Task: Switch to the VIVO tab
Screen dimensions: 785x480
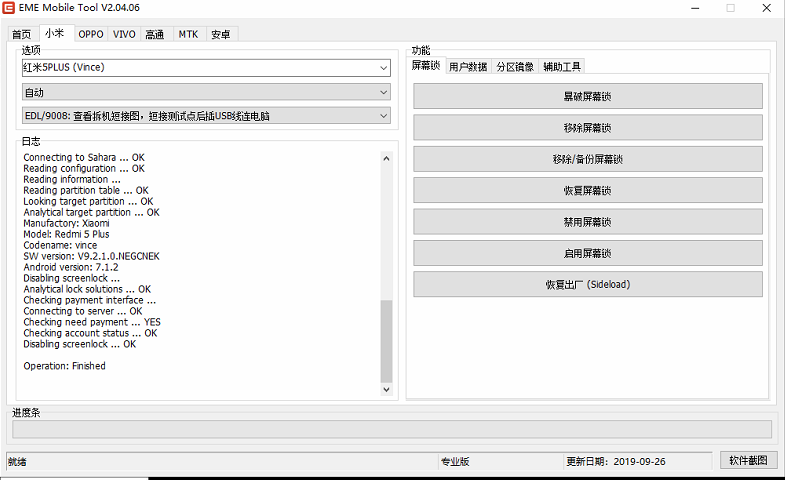Action: coord(124,34)
